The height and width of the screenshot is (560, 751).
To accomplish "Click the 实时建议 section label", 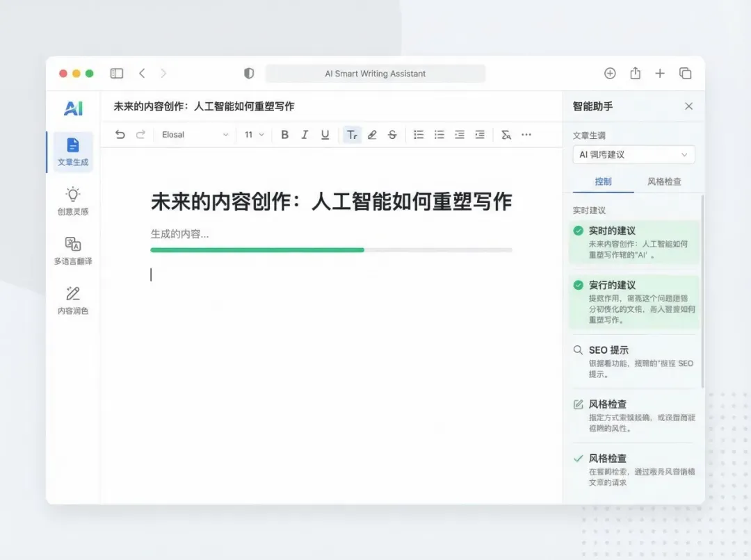I will point(589,211).
